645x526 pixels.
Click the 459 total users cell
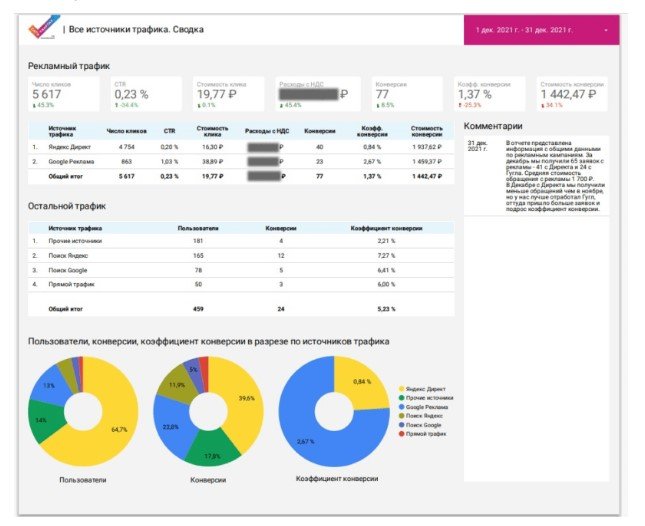(198, 309)
